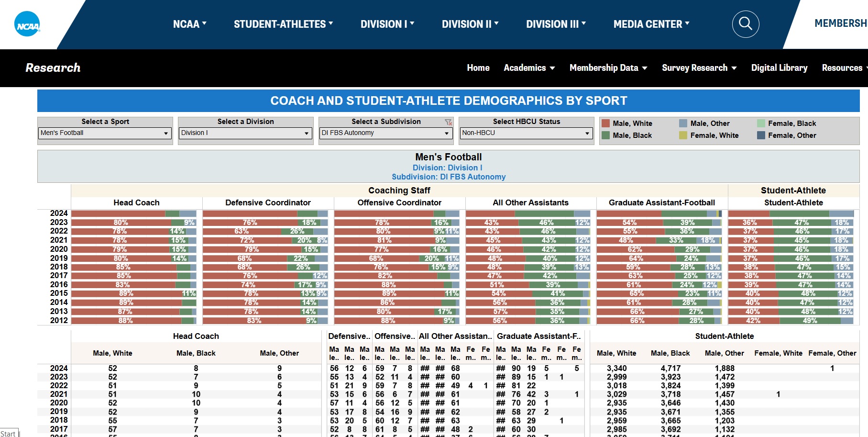Viewport: 868px width, 437px height.
Task: Select the 2012 Student-Athlete 49% bar segment
Action: (x=810, y=321)
